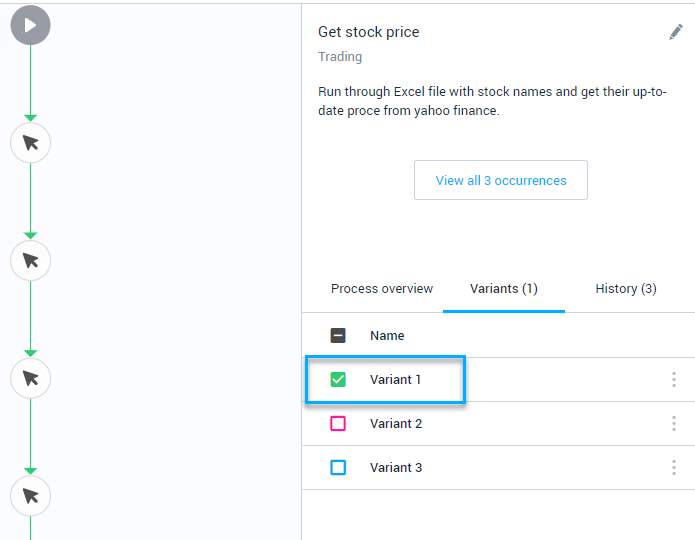The height and width of the screenshot is (540, 695).
Task: Open the Variant 3 three-dot menu
Action: point(674,467)
